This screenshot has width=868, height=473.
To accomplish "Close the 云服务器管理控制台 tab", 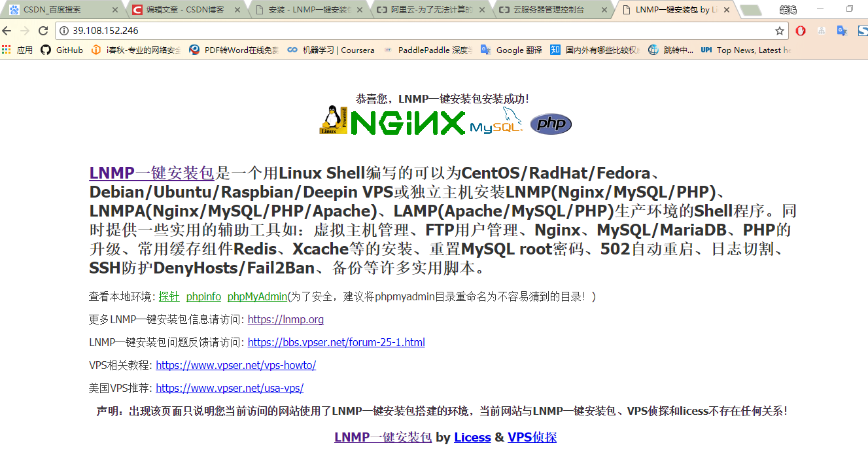I will click(x=606, y=10).
